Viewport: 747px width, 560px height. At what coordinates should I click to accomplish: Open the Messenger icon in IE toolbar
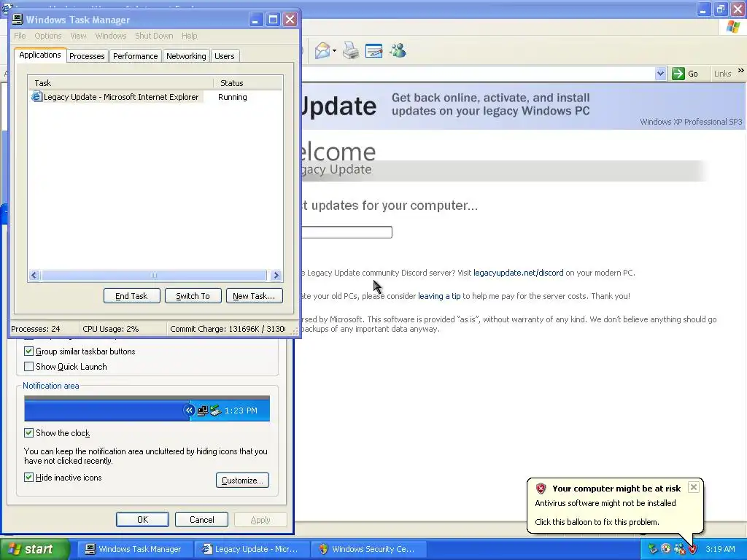(398, 50)
